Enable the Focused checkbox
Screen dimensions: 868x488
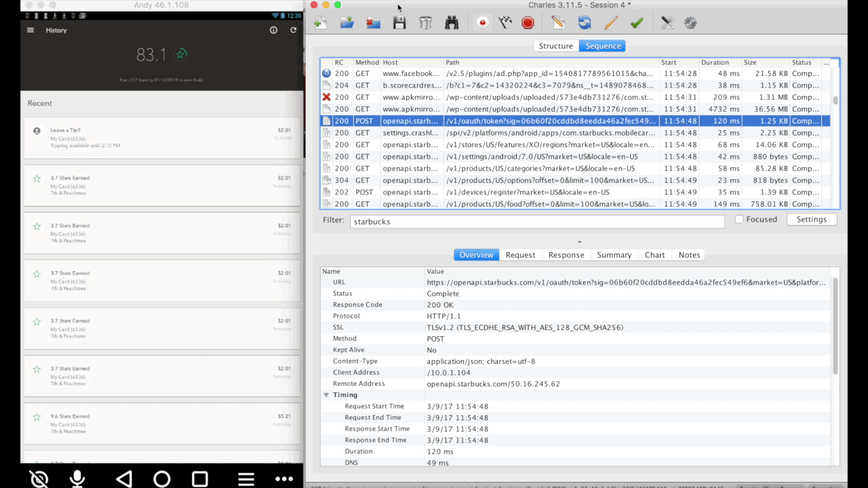point(740,220)
